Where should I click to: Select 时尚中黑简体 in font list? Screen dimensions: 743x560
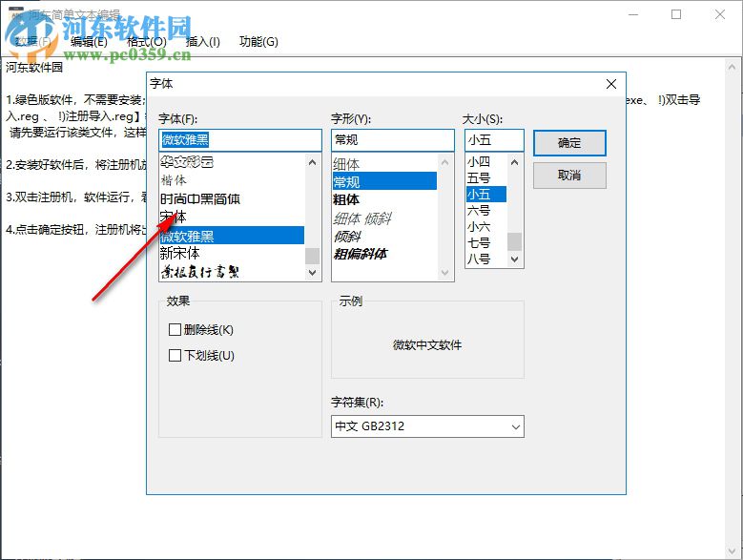232,199
